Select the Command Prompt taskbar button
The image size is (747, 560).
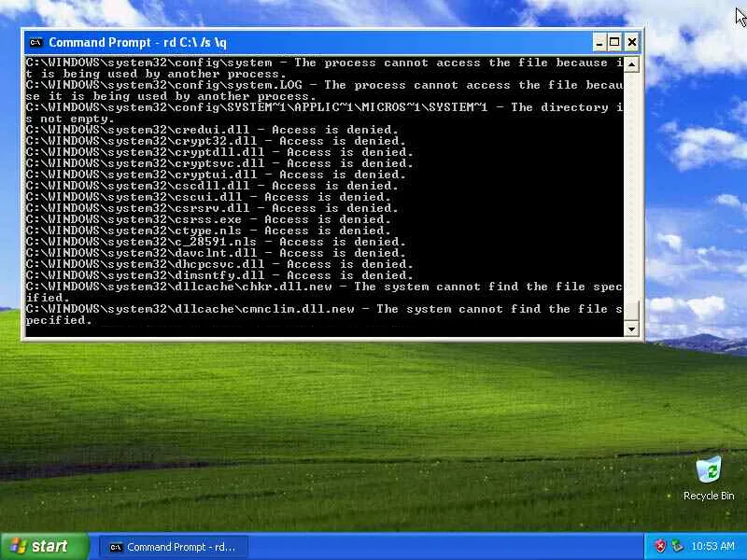(x=174, y=547)
